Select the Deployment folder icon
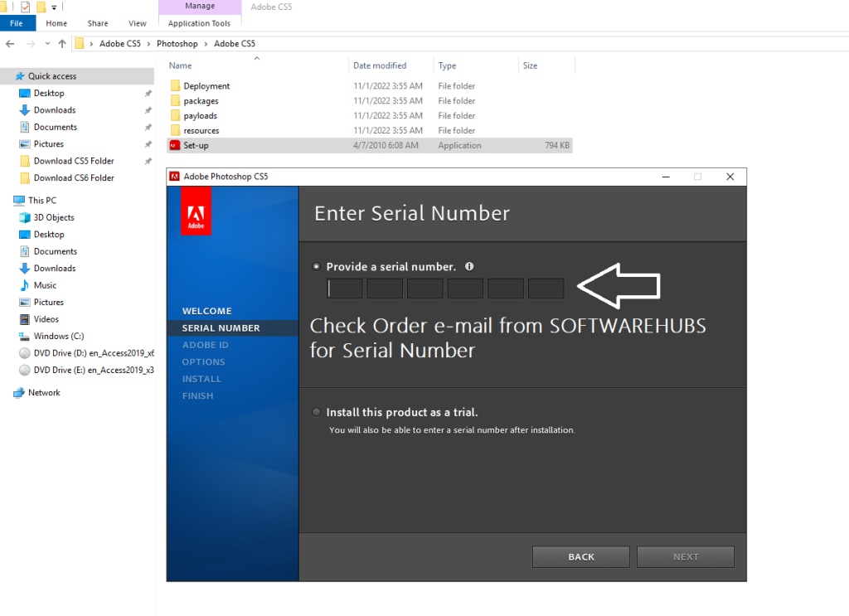 point(175,85)
